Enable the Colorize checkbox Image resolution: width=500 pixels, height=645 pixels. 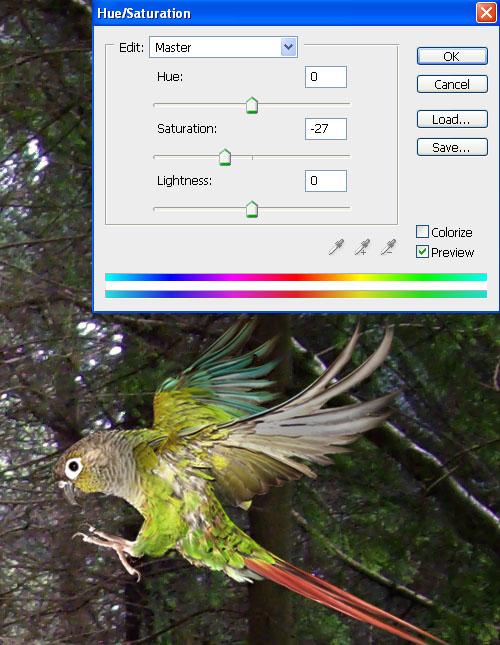pyautogui.click(x=422, y=232)
